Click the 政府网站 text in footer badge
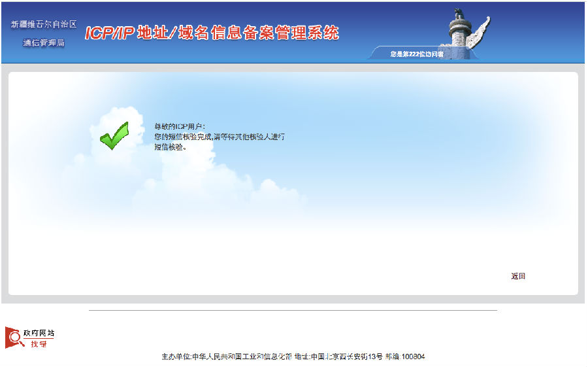Image resolution: width=588 pixels, height=367 pixels. point(39,333)
